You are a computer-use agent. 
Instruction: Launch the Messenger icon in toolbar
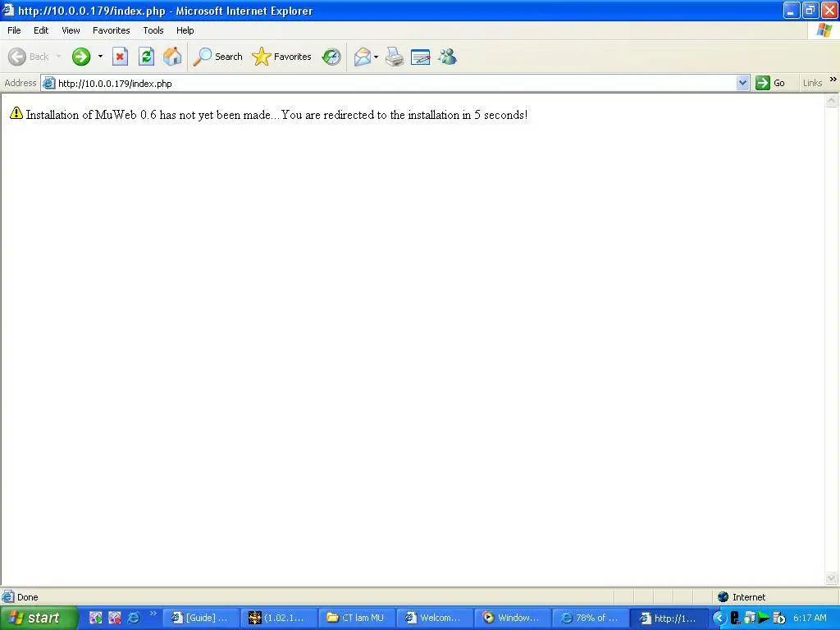pos(447,57)
